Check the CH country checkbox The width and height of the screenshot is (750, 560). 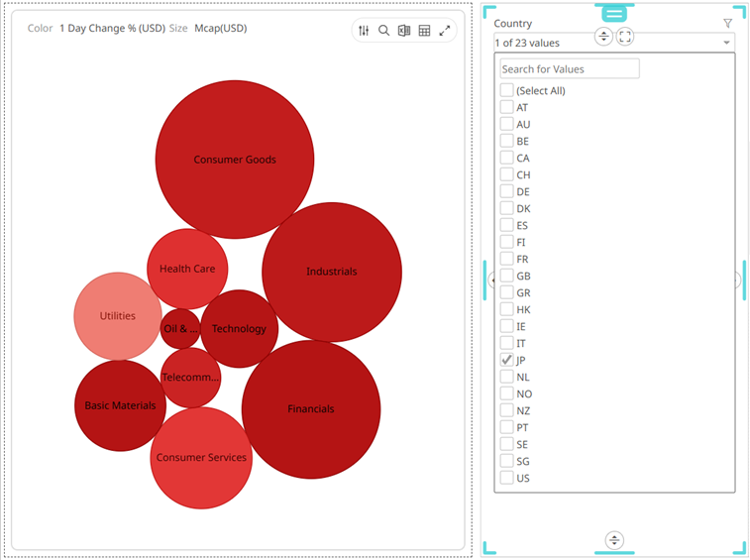tap(506, 174)
